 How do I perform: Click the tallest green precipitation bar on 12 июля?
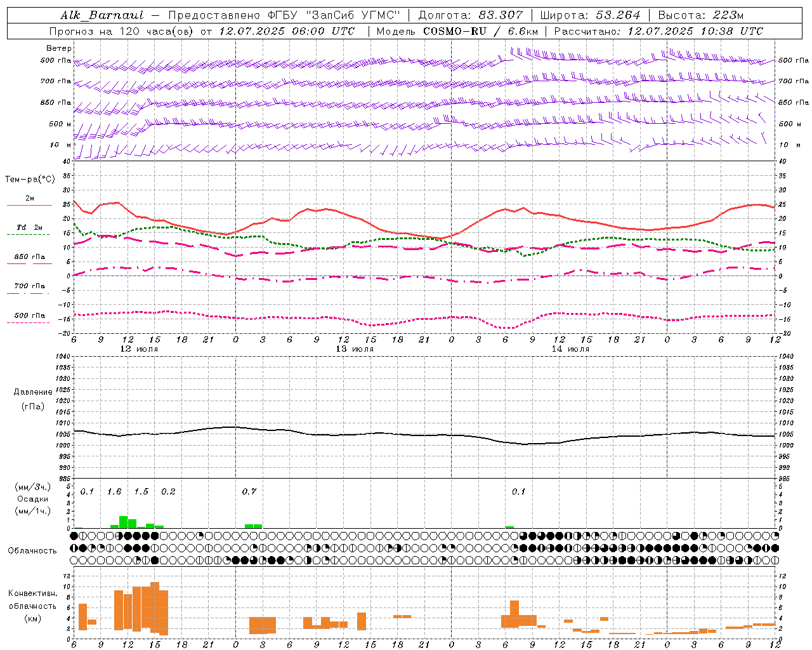coord(124,522)
